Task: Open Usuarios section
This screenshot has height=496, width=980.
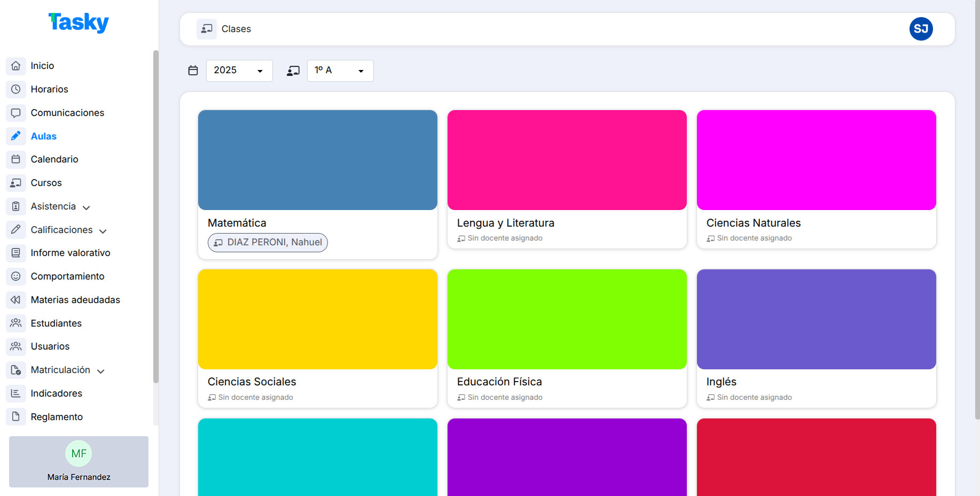Action: point(50,346)
